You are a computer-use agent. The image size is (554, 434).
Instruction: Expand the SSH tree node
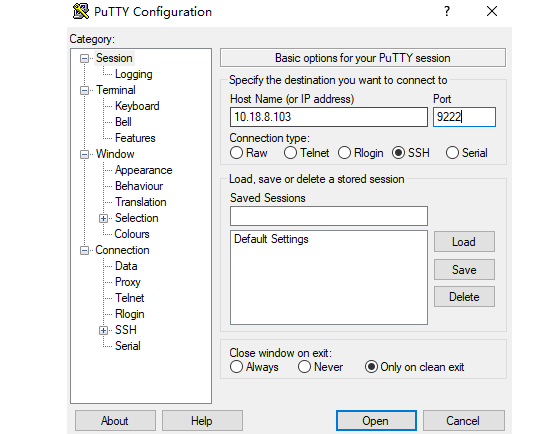coord(103,330)
